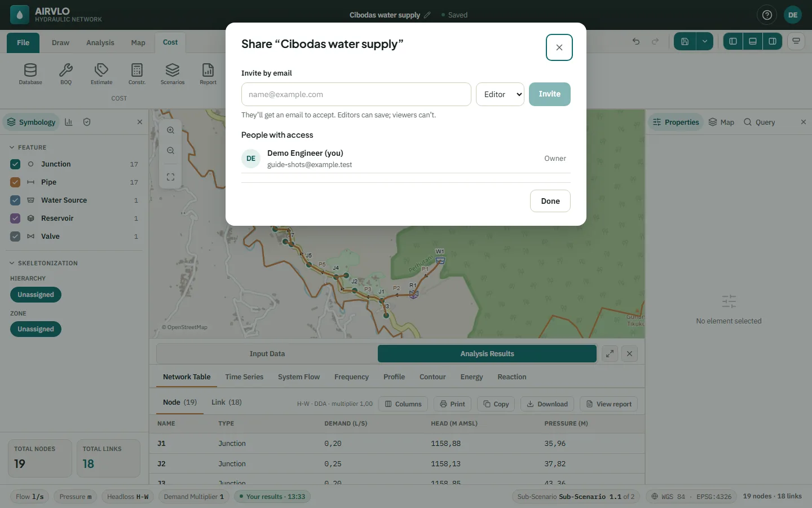Click the fit-to-extent map icon
Viewport: 812px width, 508px height.
[170, 177]
